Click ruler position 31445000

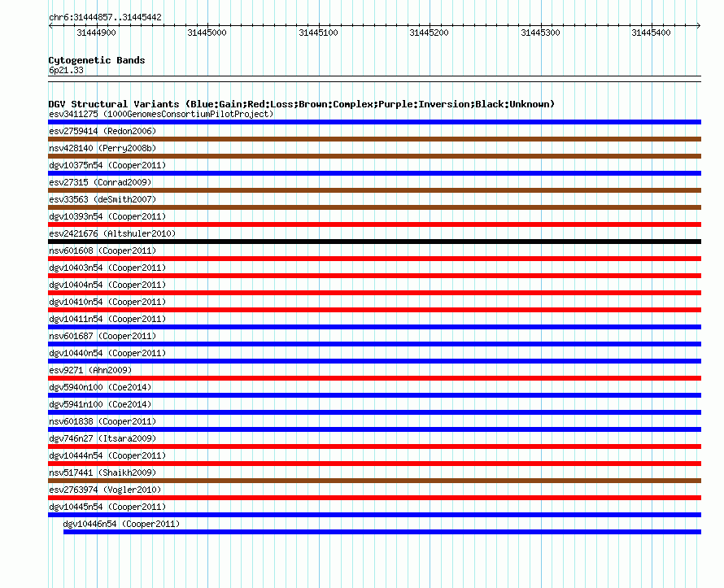pyautogui.click(x=207, y=33)
